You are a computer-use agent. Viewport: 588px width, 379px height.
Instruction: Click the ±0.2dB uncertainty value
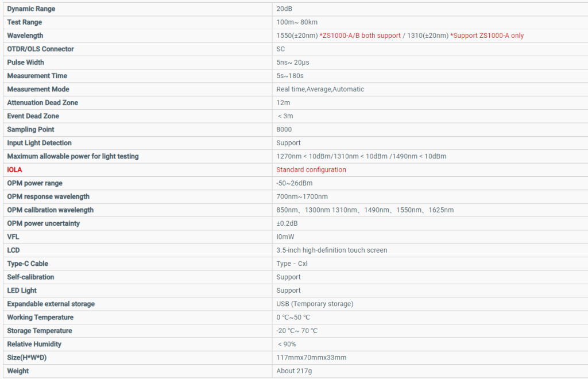tap(287, 223)
